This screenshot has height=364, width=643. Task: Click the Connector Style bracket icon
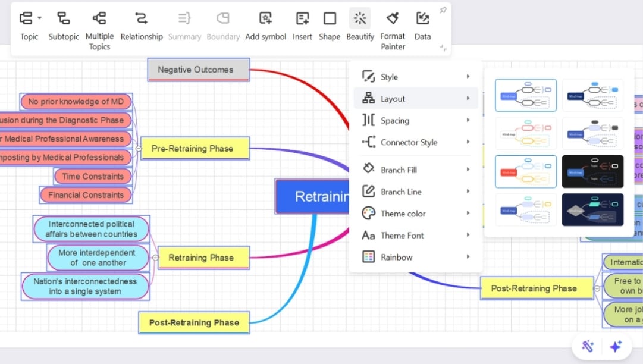pyautogui.click(x=368, y=142)
